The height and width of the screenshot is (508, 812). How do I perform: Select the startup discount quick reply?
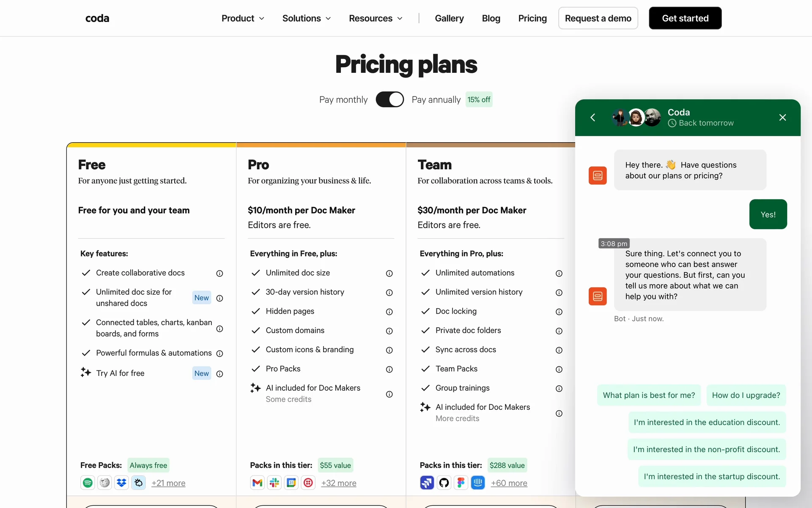coord(712,476)
